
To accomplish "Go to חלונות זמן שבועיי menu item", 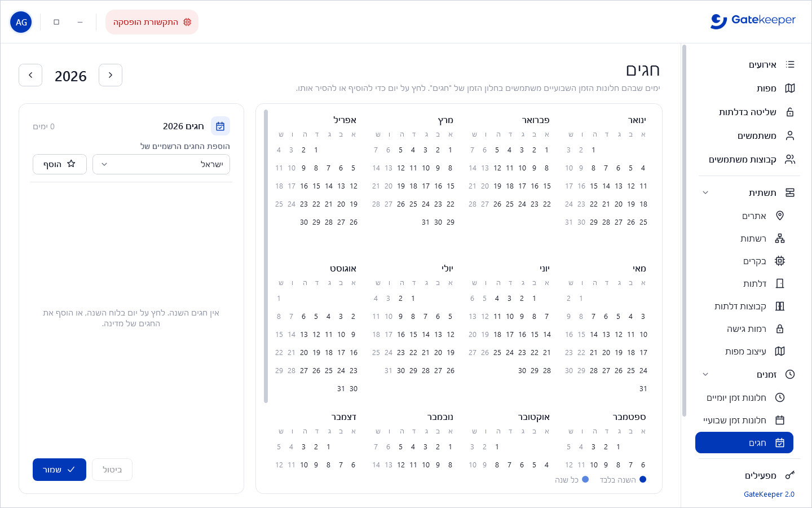I will coord(744,421).
